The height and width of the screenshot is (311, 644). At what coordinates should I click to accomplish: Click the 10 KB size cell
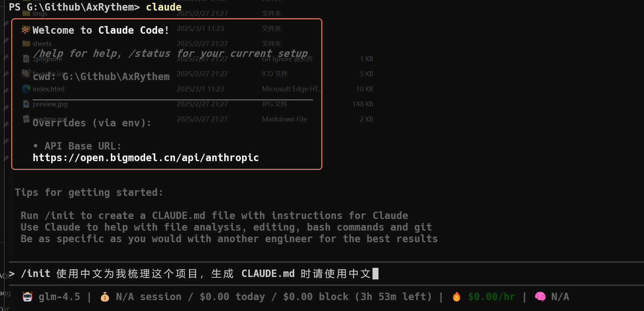365,89
